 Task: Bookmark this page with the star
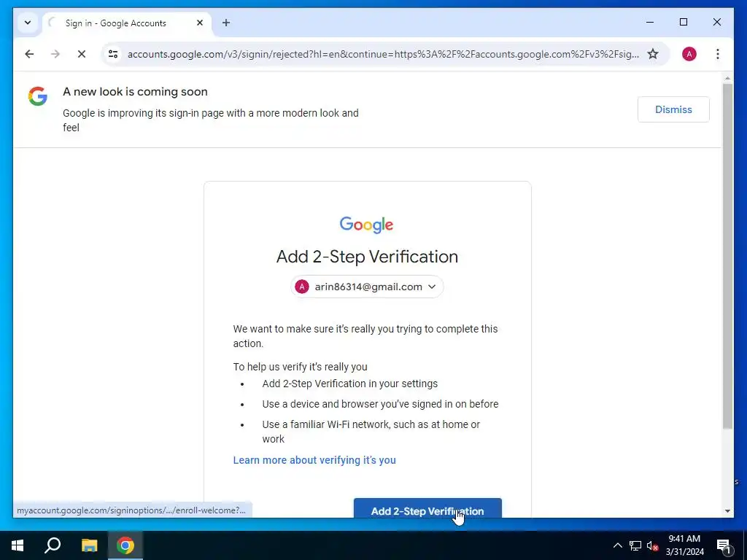click(653, 54)
